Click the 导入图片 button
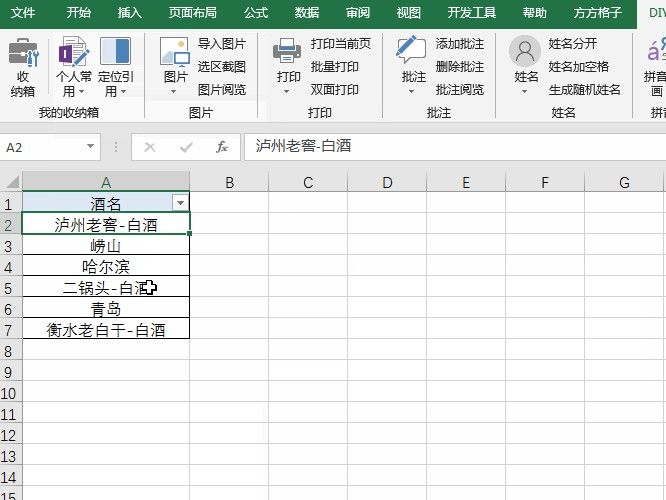The image size is (666, 500). (222, 43)
